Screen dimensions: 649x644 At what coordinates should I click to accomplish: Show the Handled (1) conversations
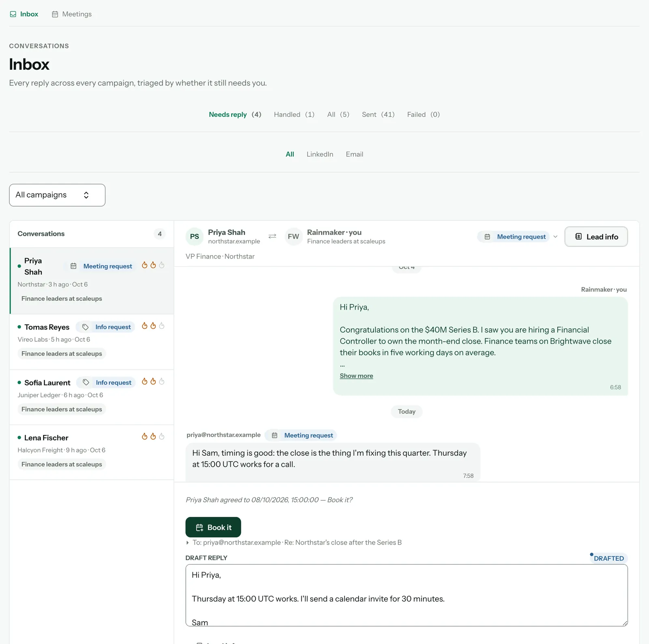tap(294, 114)
